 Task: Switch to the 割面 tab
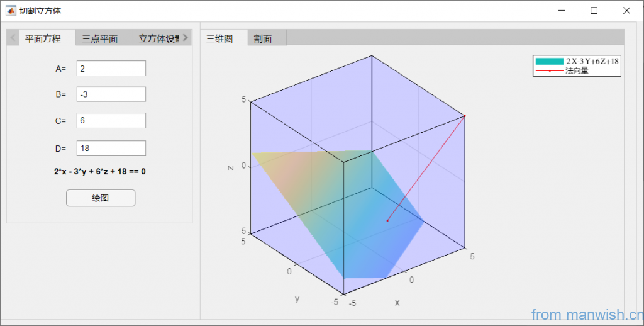[x=263, y=38]
